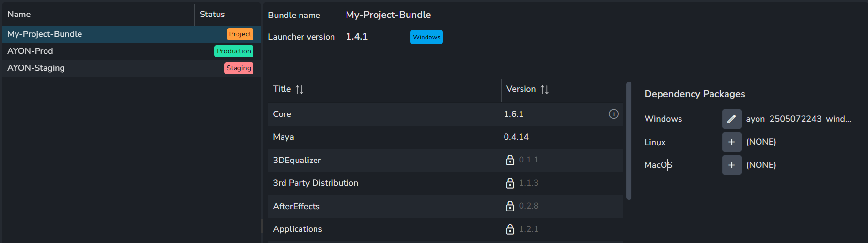Add a Linux dependency package

pyautogui.click(x=731, y=142)
